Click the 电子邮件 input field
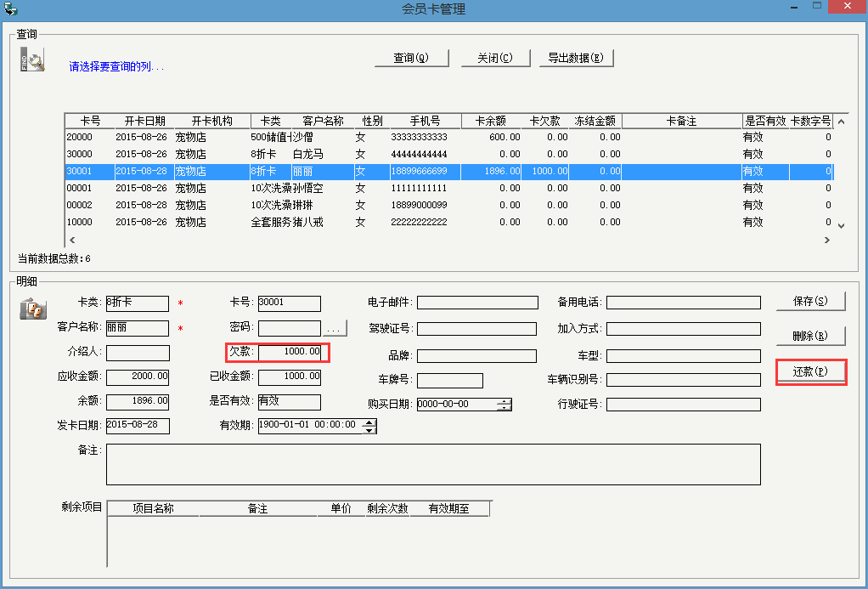 pyautogui.click(x=477, y=303)
